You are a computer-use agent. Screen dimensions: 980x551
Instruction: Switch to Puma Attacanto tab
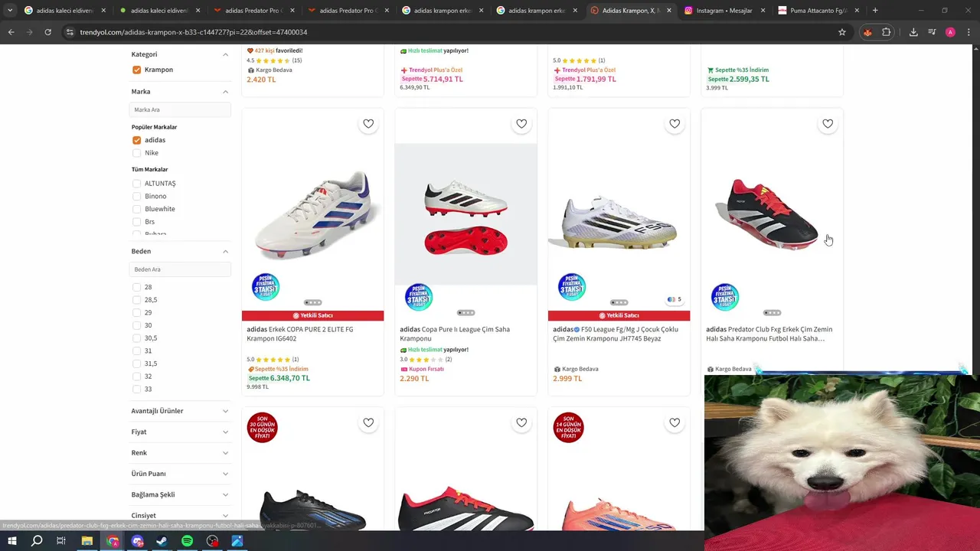[x=818, y=11]
